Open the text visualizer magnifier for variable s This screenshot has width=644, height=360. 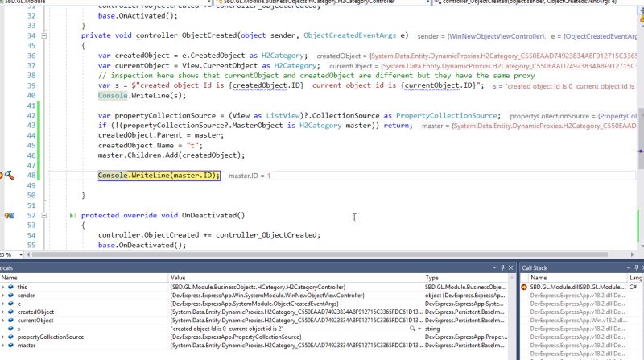(x=412, y=329)
